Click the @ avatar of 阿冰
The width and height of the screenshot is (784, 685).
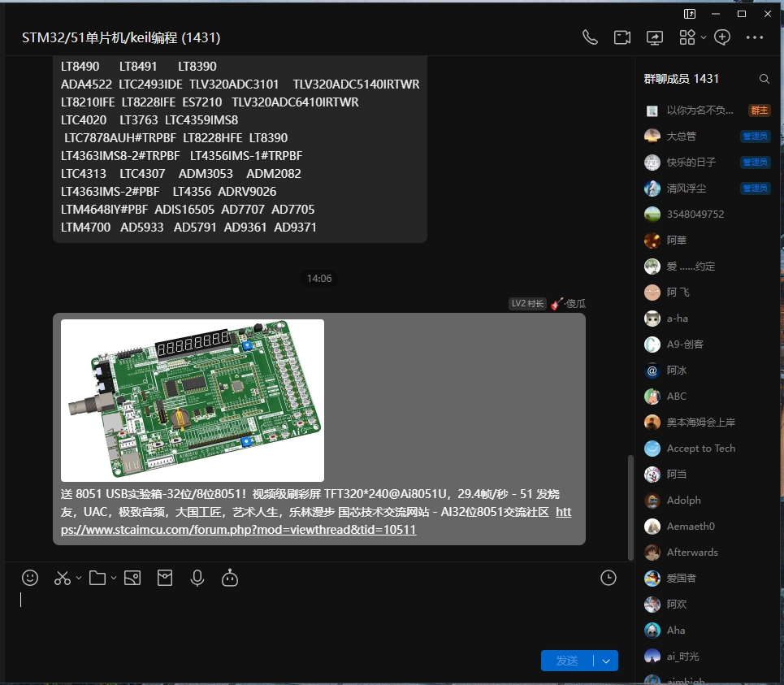coord(652,370)
